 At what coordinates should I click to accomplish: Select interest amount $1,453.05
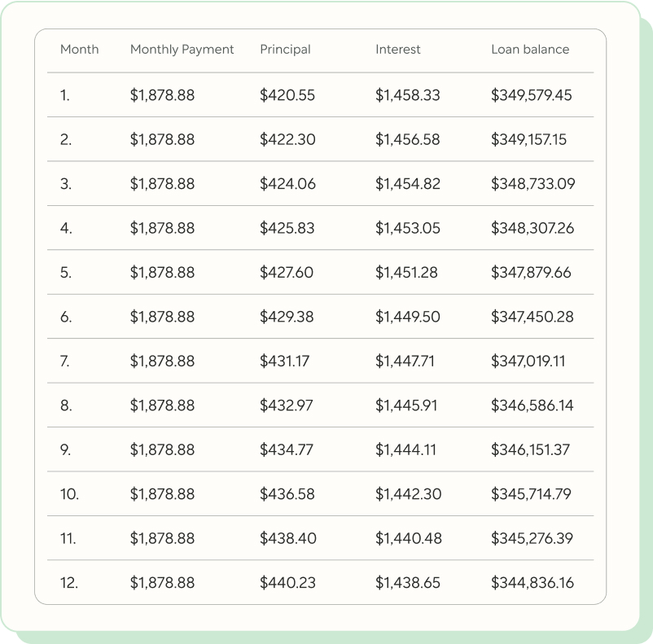click(408, 228)
